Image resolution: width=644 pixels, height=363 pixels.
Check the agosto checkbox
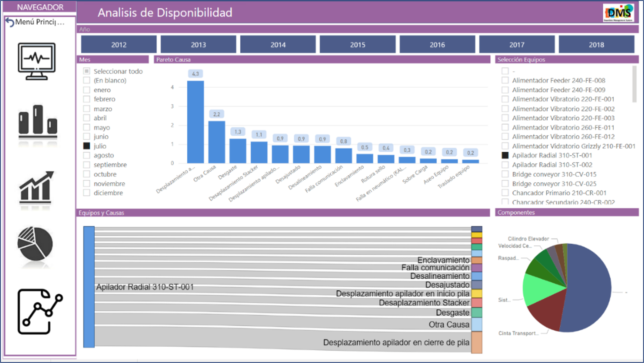tap(86, 155)
